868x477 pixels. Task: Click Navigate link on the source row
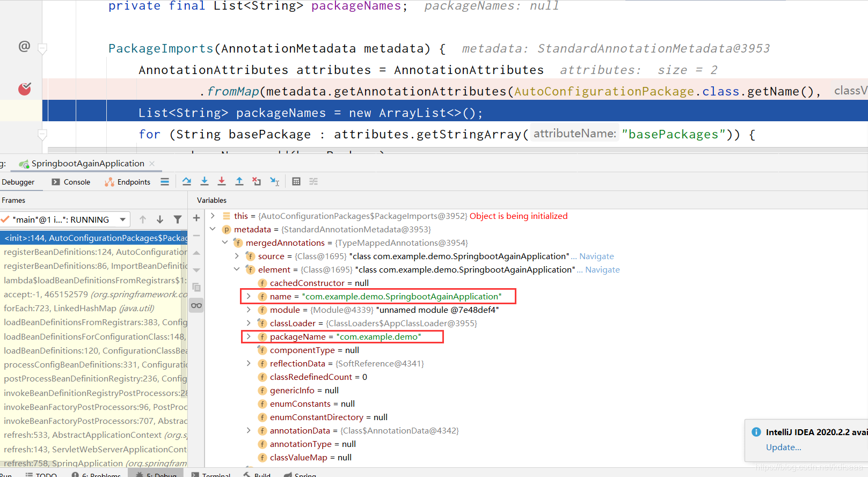point(596,256)
